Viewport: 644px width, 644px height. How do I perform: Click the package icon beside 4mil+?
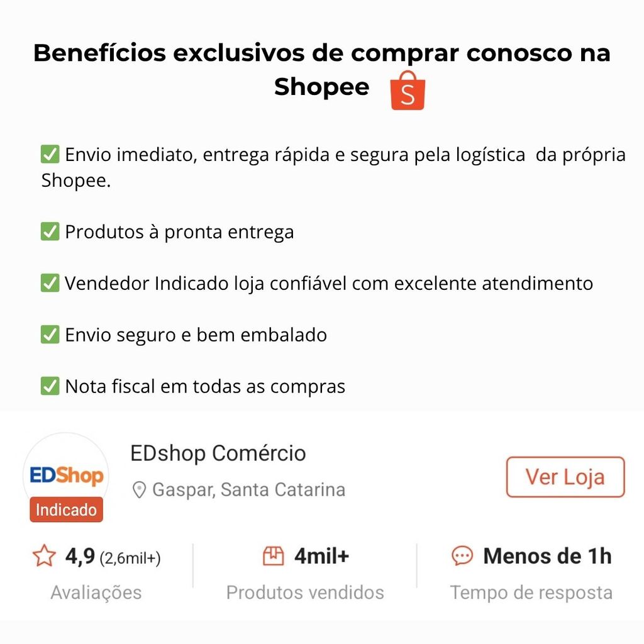(273, 556)
